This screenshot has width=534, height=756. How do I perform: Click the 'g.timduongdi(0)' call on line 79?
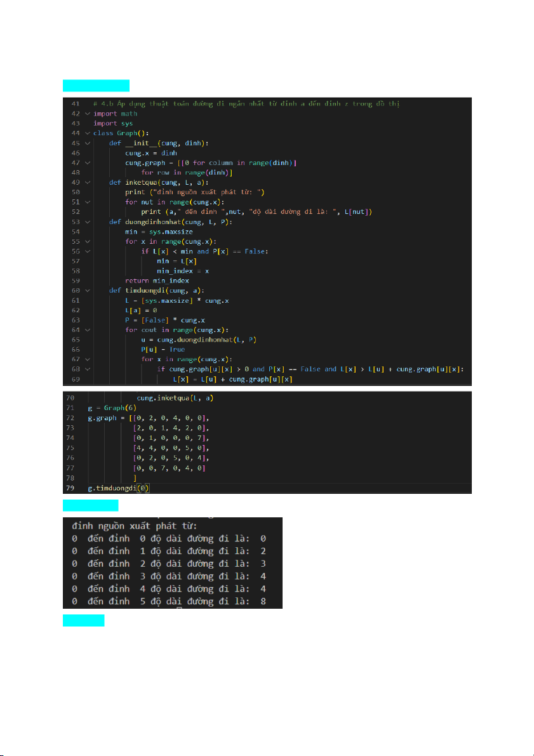coord(119,488)
